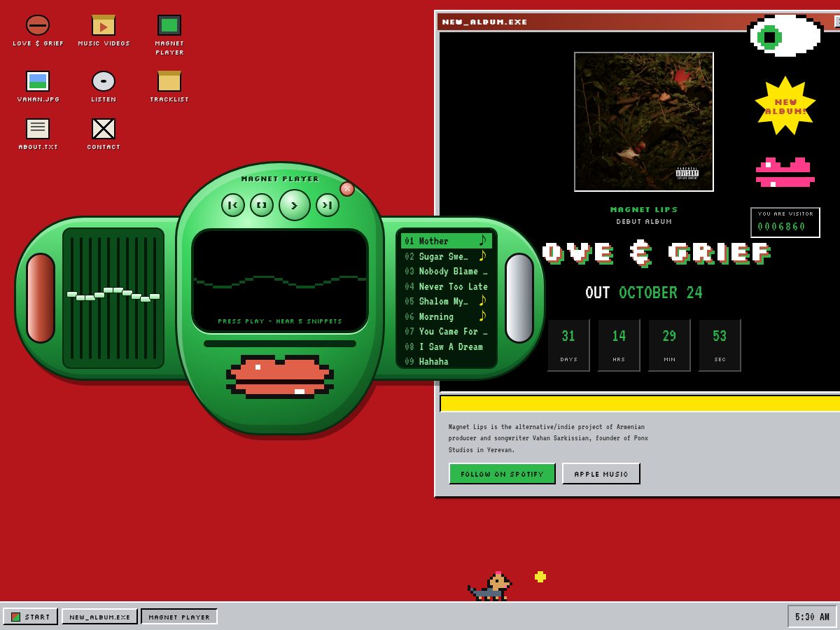This screenshot has width=840, height=630.
Task: Select track 07 You Came For
Action: coord(447,331)
